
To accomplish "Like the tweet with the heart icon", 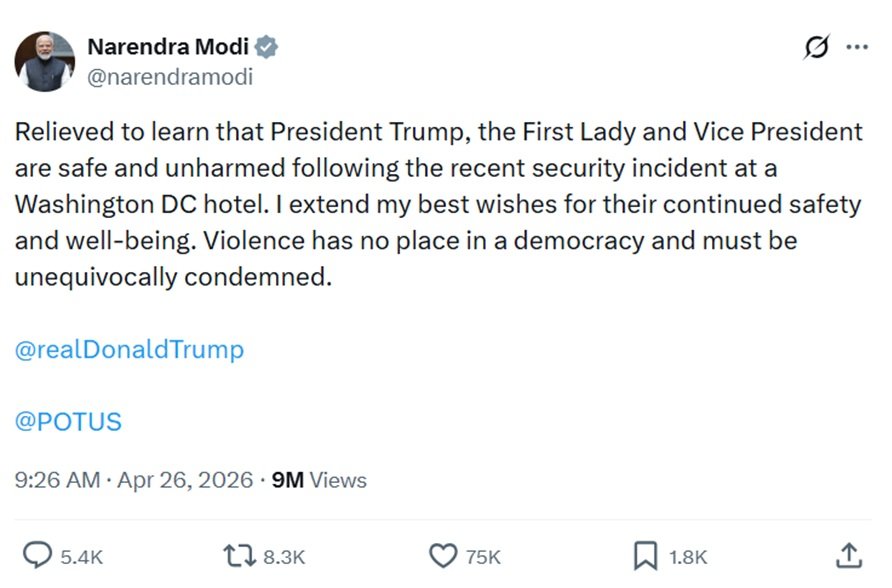I will coord(442,555).
